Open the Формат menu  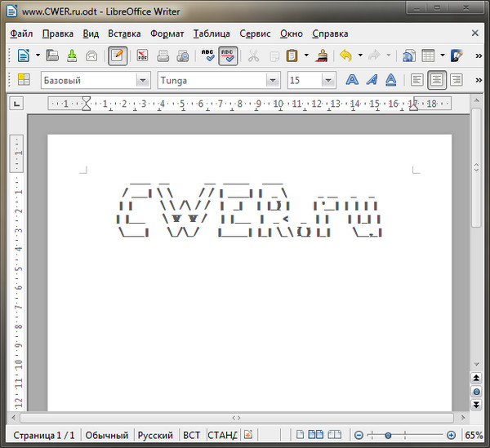[167, 33]
